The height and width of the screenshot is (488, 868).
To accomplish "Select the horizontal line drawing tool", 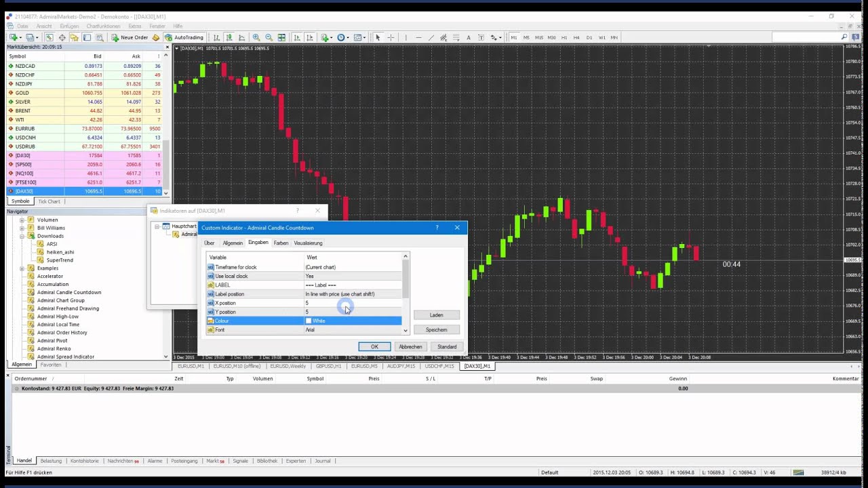I will (418, 37).
